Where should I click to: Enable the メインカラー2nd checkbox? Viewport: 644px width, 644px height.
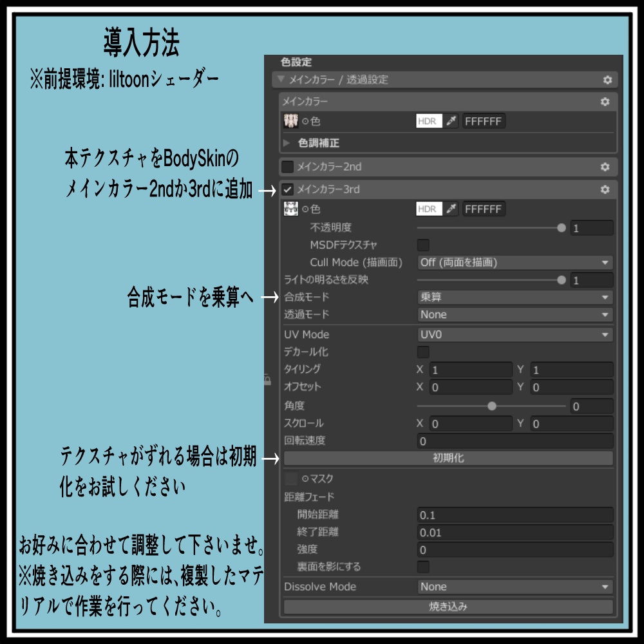(x=287, y=166)
